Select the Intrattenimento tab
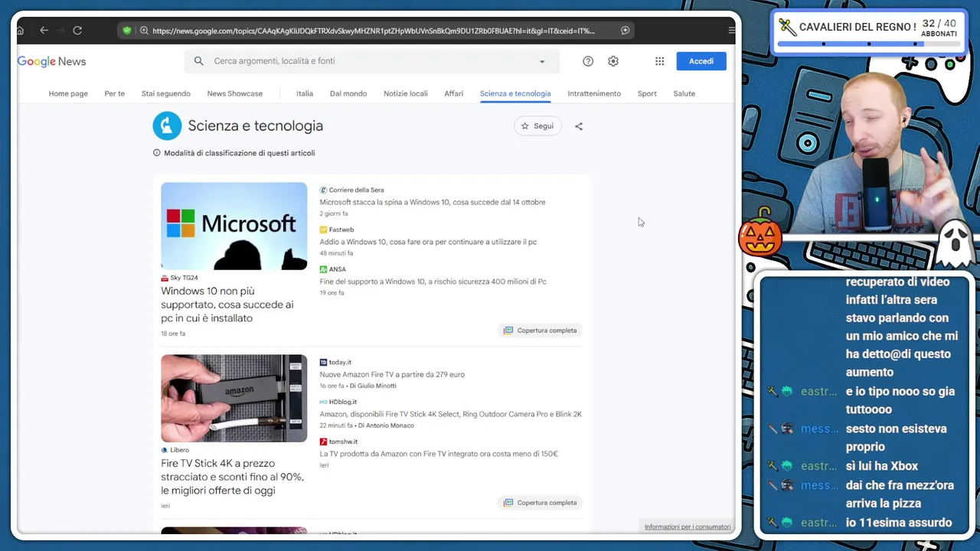 coord(594,93)
